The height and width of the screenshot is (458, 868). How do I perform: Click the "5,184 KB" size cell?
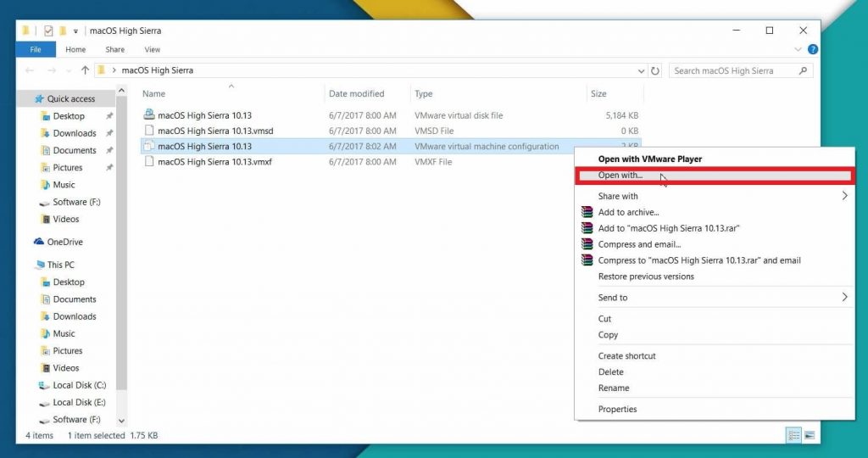coord(621,115)
